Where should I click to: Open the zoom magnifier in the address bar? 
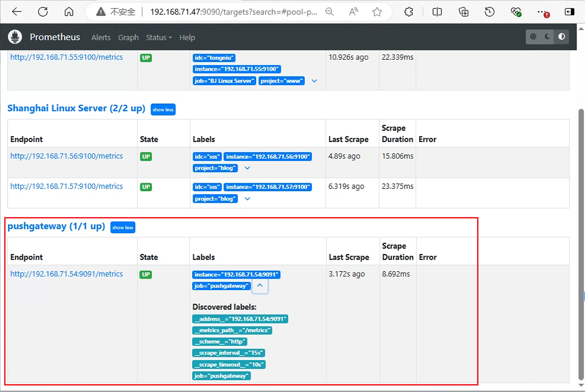pyautogui.click(x=329, y=12)
